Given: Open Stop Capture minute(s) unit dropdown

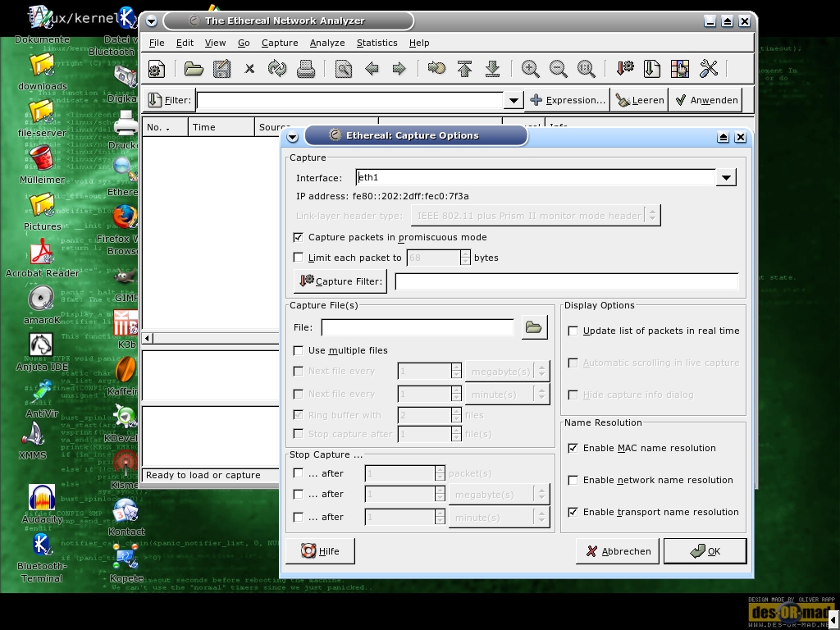Looking at the screenshot, I should [500, 518].
